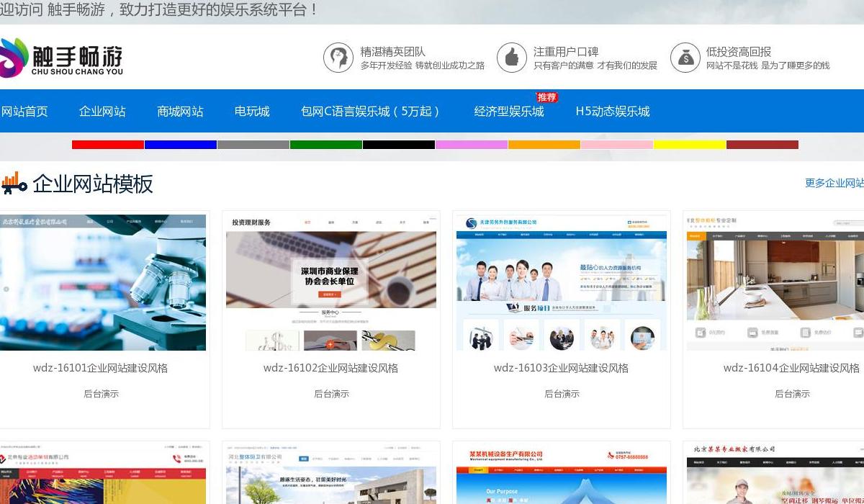The width and height of the screenshot is (864, 504).
Task: Open the 投资理财服务 template thumbnail
Action: 331,282
